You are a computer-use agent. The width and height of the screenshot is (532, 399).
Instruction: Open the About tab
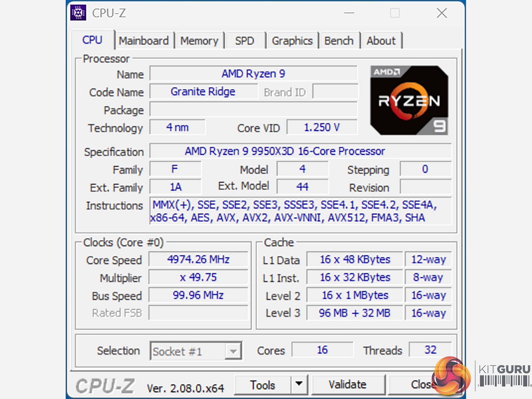381,41
